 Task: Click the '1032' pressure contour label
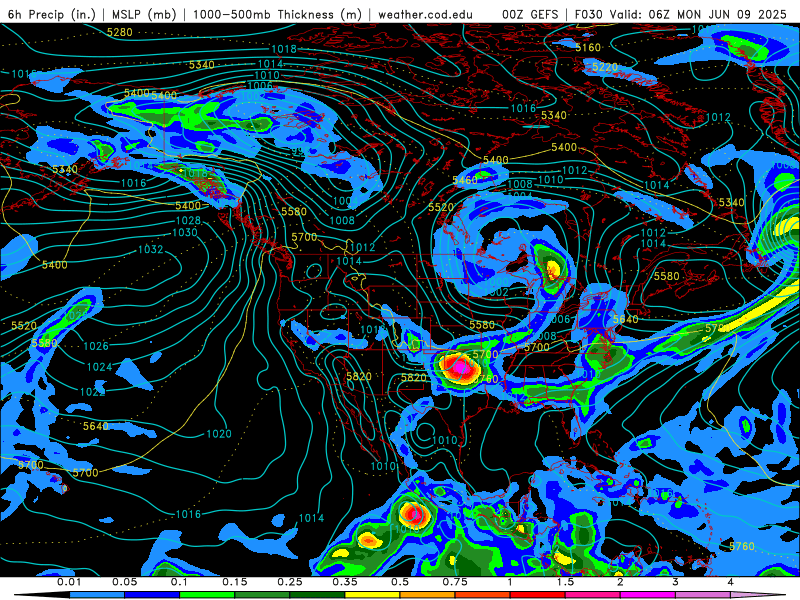pyautogui.click(x=151, y=249)
